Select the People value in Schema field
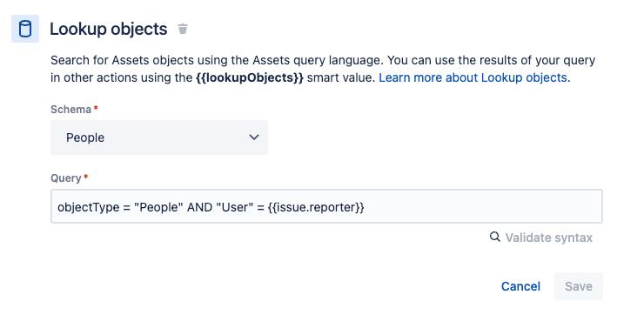The image size is (644, 335). point(85,137)
